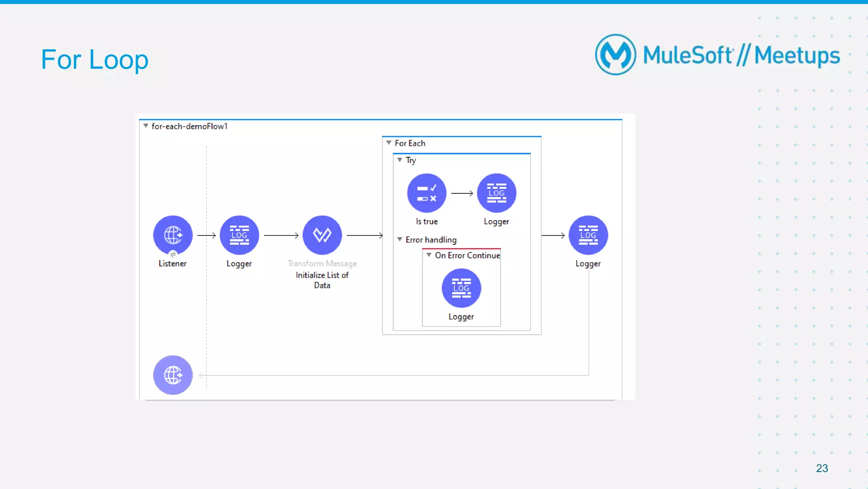Click the MuleSoft Meetups text
Image resolution: width=868 pixels, height=489 pixels.
(741, 56)
